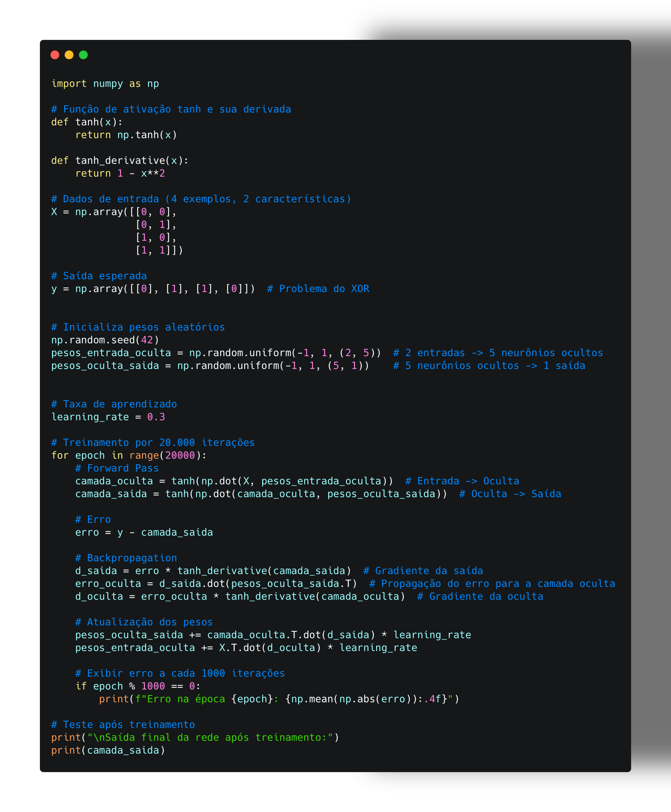Click the import keyword on the first line
This screenshot has width=671, height=812.
pyautogui.click(x=69, y=84)
